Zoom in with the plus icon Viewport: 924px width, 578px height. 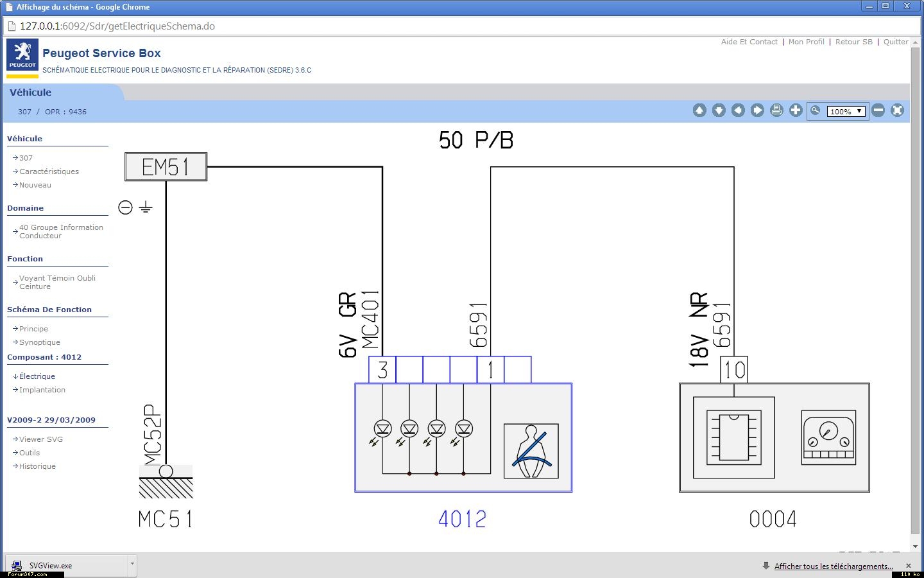pos(796,110)
